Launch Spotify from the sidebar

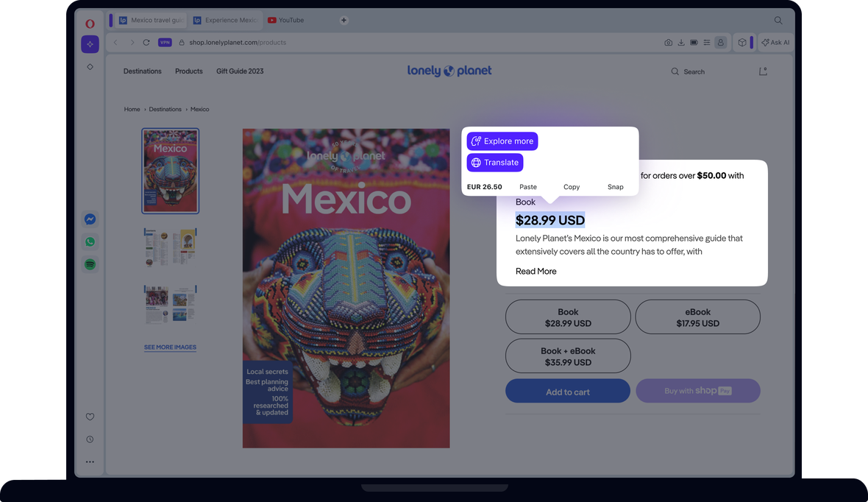pos(90,264)
